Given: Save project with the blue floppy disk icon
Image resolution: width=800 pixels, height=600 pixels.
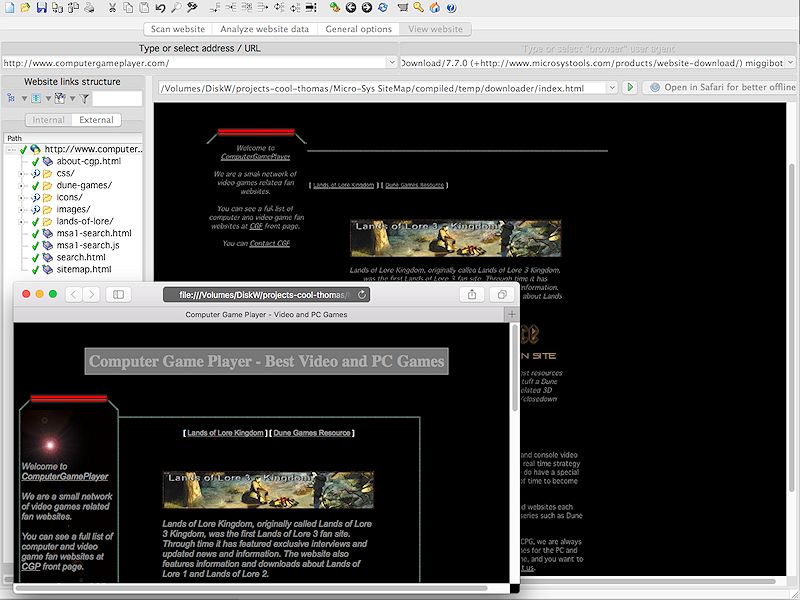Looking at the screenshot, I should [42, 8].
